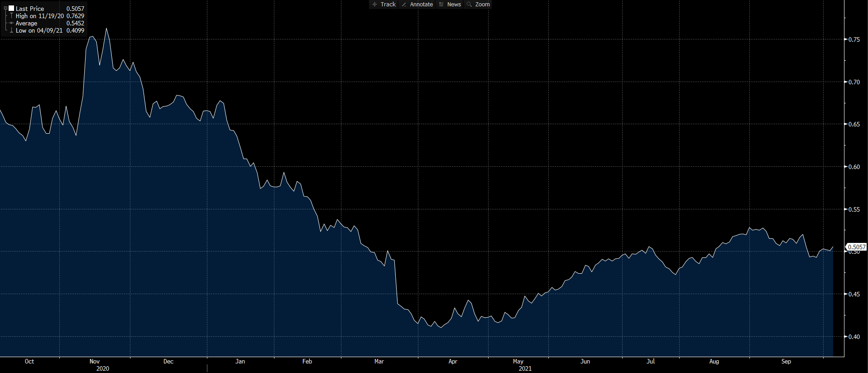
Task: Click the Low marker icon in the legend
Action: click(x=11, y=30)
